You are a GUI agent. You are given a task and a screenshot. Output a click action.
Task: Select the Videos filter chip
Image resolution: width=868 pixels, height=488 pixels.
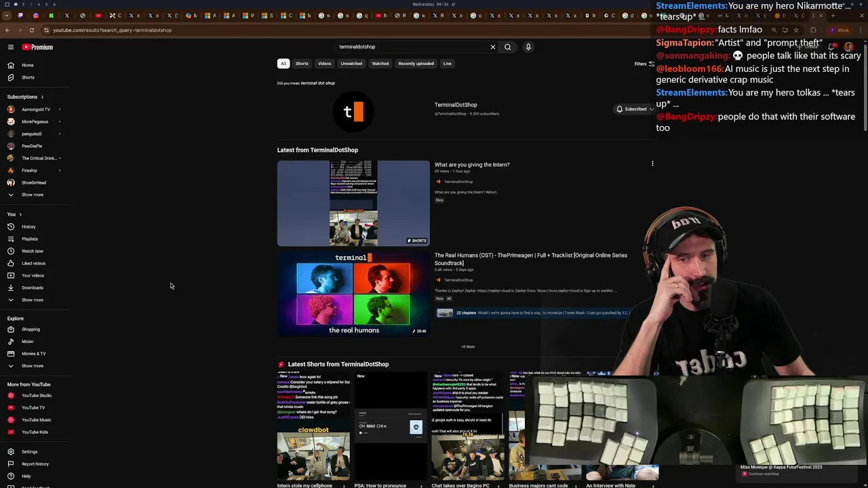325,64
